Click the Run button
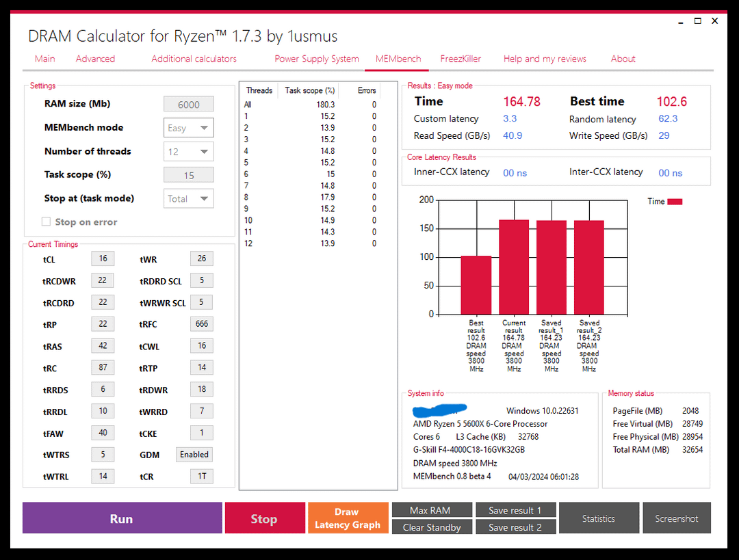Viewport: 739px width, 560px height. [122, 518]
